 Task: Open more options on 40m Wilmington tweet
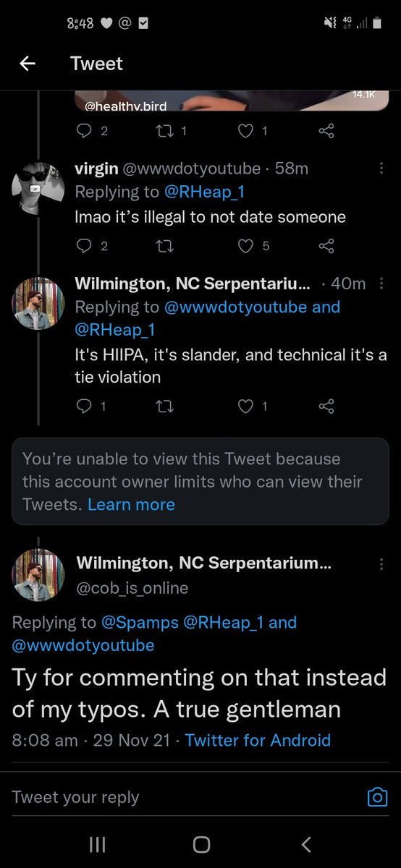381,284
